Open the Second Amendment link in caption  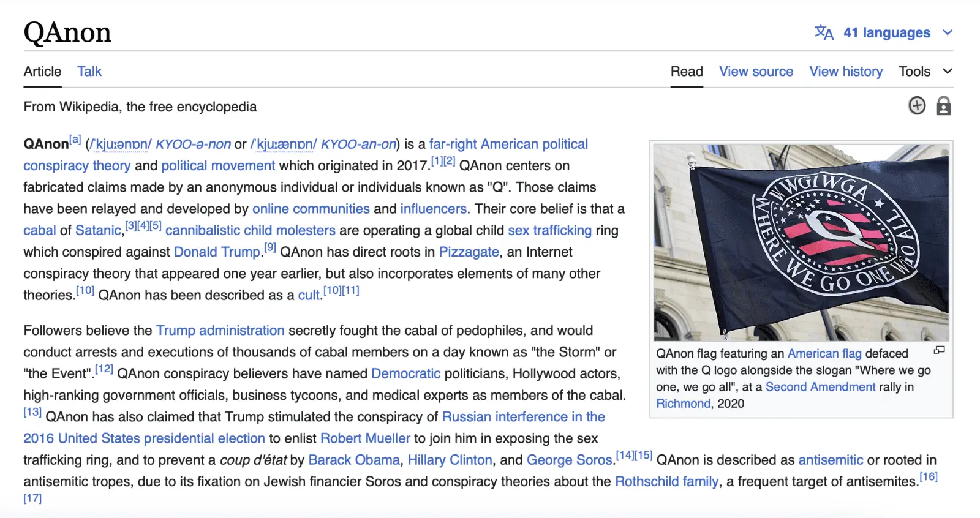click(x=820, y=387)
